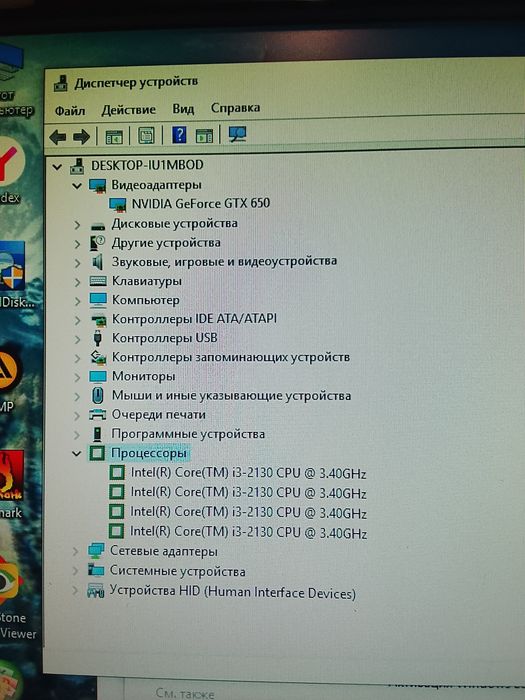Image resolution: width=525 pixels, height=700 pixels.
Task: Expand the Контроллеры IDE ATA/ATAPI category
Action: click(77, 321)
